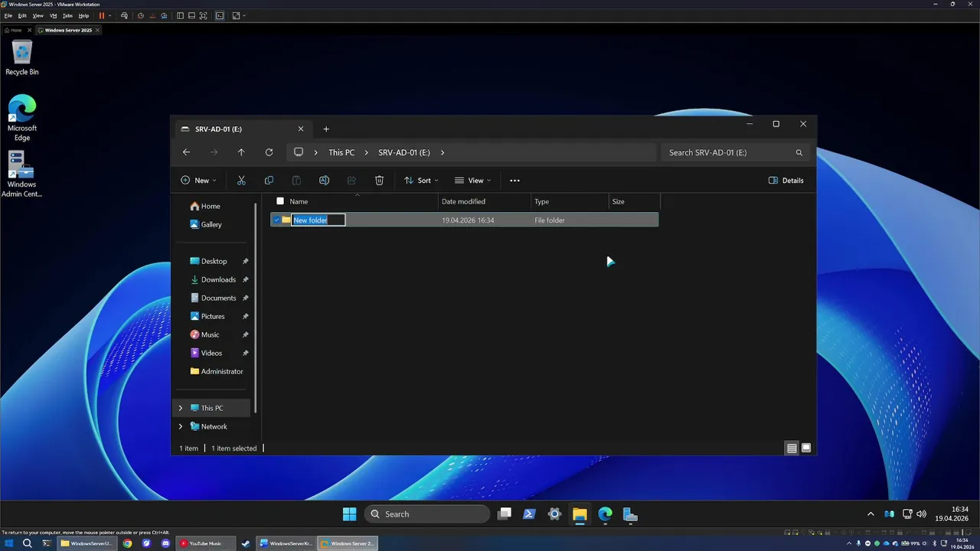Viewport: 980px width, 551px height.
Task: Click the Copy icon in Explorer toolbar
Action: point(269,181)
